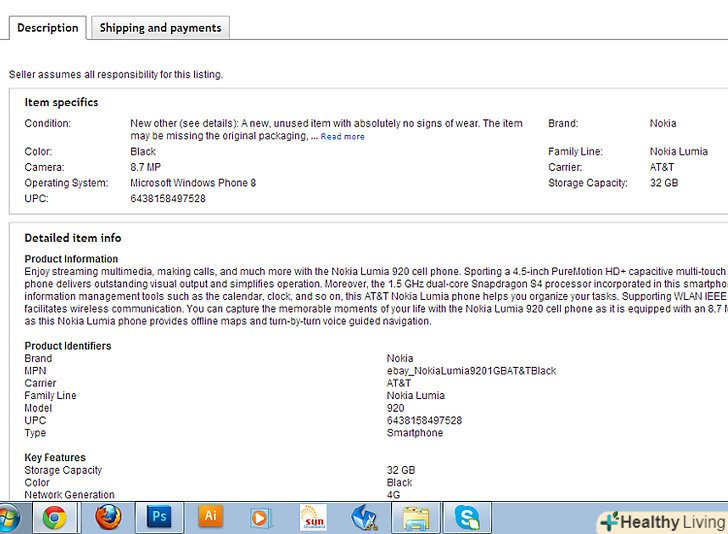The image size is (728, 534).
Task: Click Read more link in Condition
Action: click(x=343, y=137)
